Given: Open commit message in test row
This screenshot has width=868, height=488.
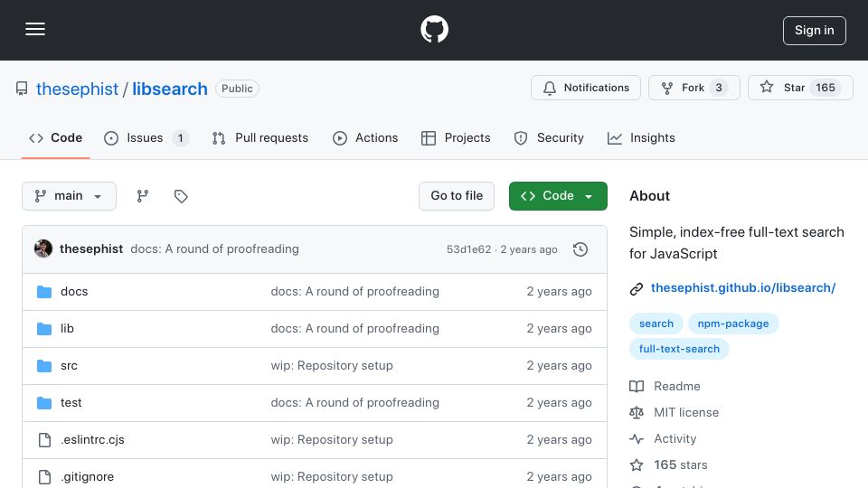Looking at the screenshot, I should pos(354,403).
